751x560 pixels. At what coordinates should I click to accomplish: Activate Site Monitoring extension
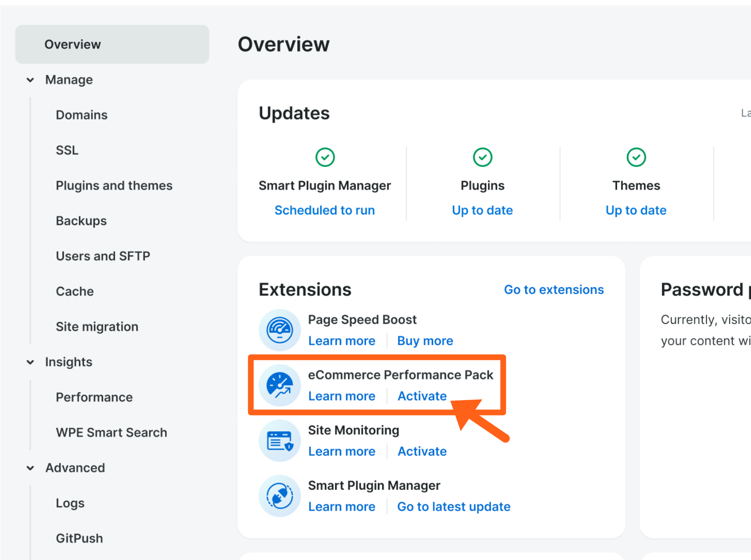[x=422, y=451]
